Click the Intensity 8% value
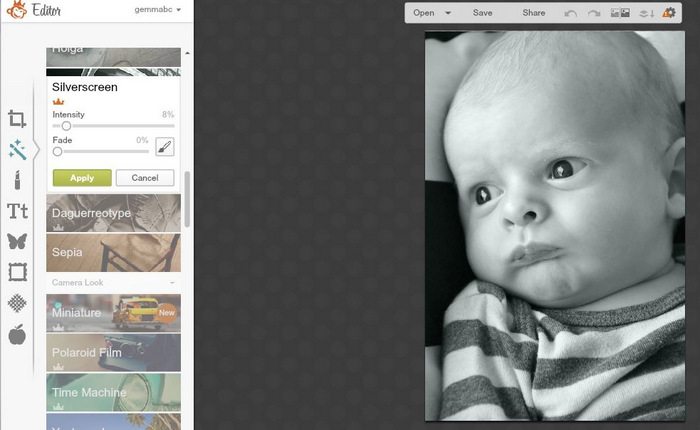This screenshot has width=700, height=430. click(168, 115)
